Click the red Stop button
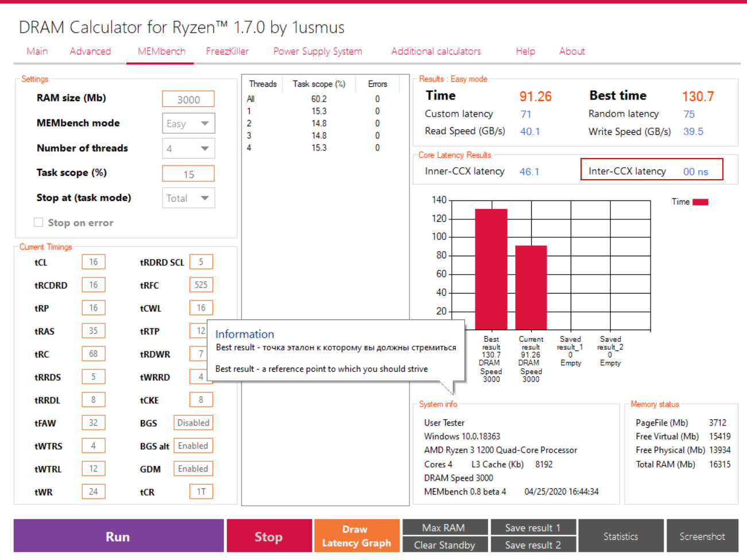The width and height of the screenshot is (747, 560). (269, 536)
